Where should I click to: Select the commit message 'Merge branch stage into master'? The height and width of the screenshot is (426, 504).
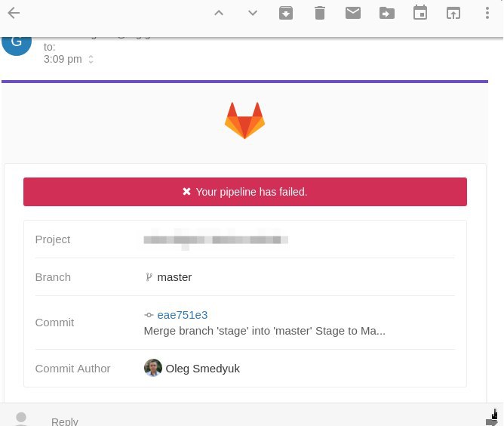(264, 331)
